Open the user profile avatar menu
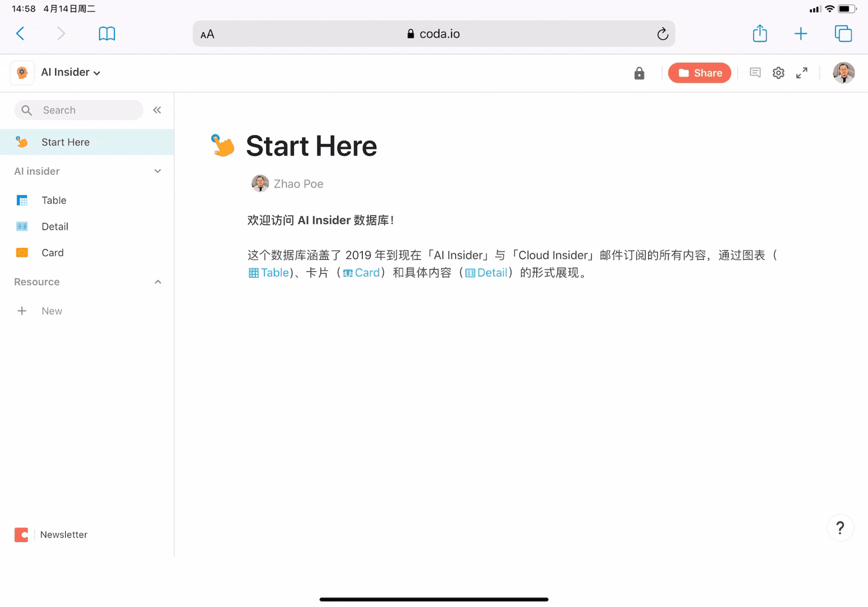 click(x=844, y=73)
